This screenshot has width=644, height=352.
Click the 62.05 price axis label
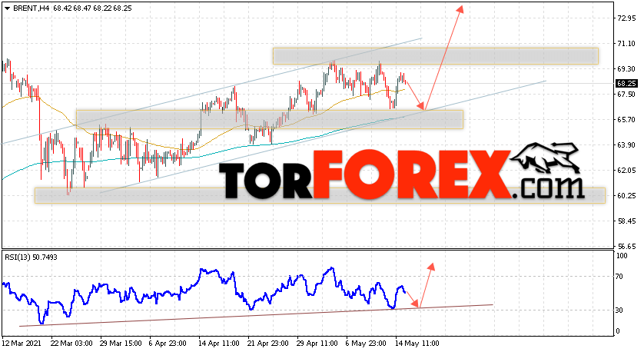[x=627, y=170]
